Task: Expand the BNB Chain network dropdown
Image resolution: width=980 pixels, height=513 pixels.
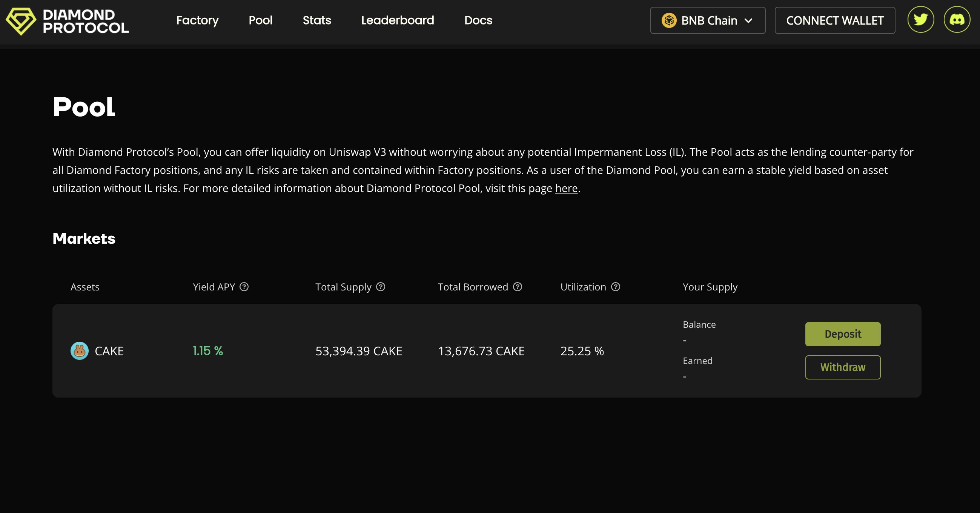Action: click(708, 20)
